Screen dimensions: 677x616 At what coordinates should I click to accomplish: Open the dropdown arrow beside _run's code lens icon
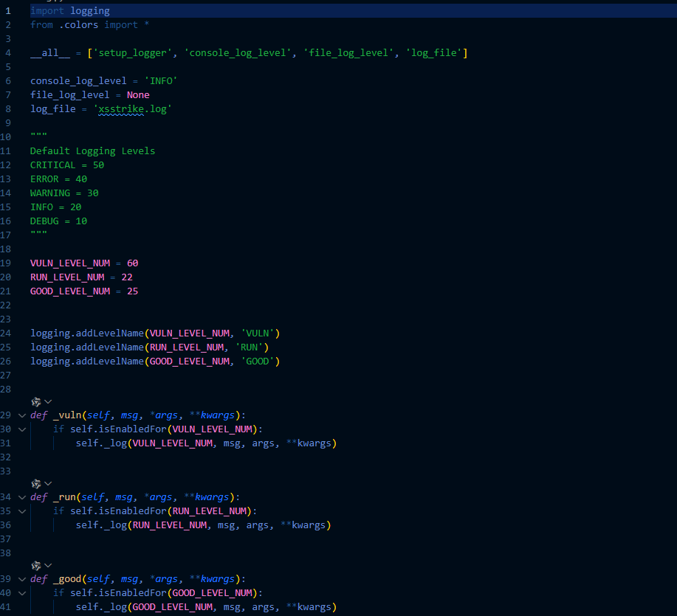pyautogui.click(x=49, y=484)
